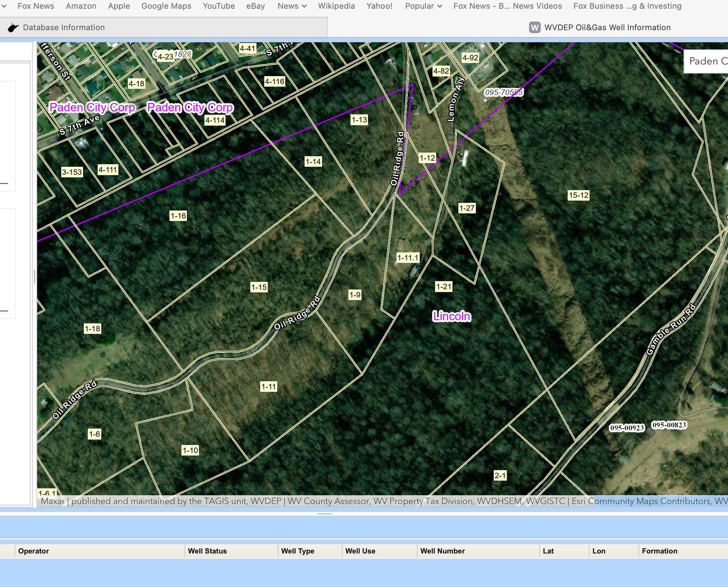Click parcel label 15-12 on the map

[x=579, y=195]
